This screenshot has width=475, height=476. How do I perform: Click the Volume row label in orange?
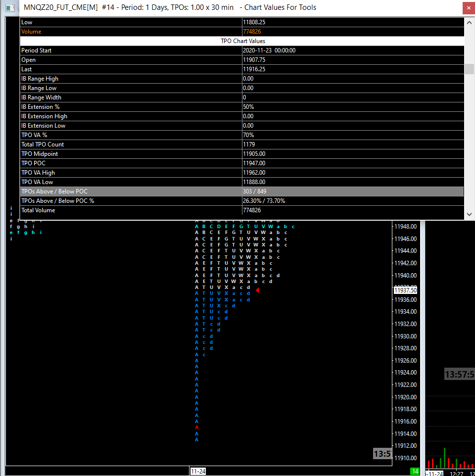[31, 32]
